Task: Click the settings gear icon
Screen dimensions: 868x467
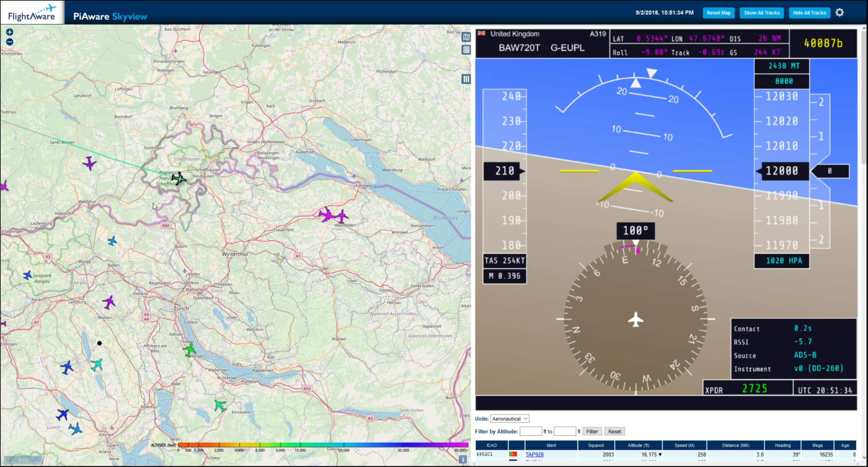Action: point(840,12)
